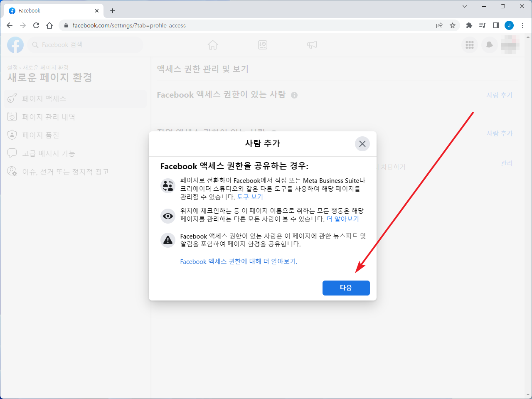The width and height of the screenshot is (532, 399).
Task: Click the key icon beside 페이지 액세스
Action: point(12,99)
